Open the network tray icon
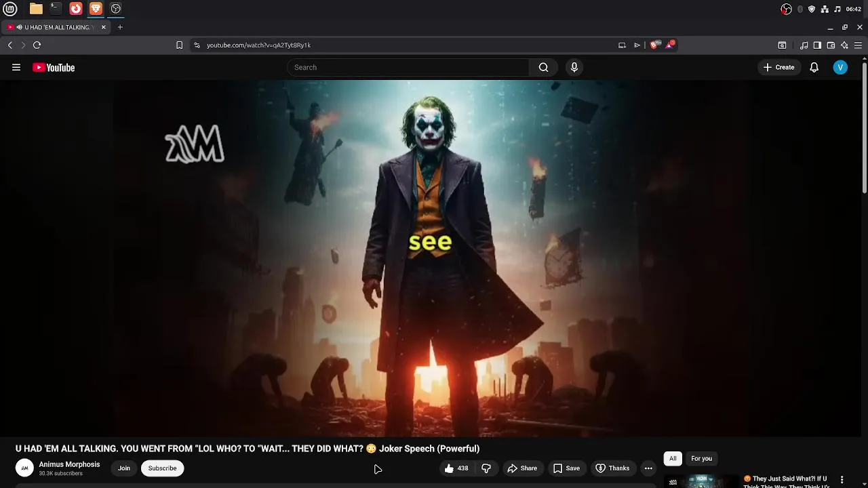Viewport: 868px width, 488px height. (825, 9)
